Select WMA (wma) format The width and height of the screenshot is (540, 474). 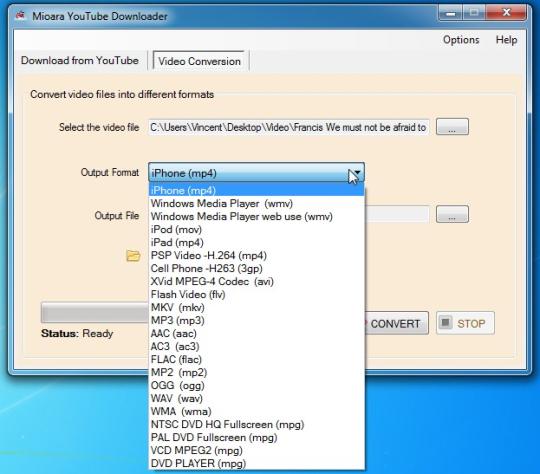(257, 411)
